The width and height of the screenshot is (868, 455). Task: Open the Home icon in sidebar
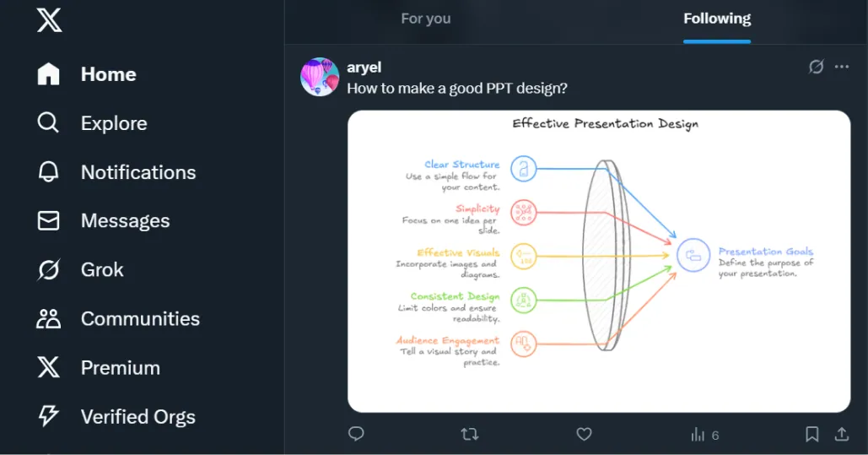[x=49, y=74]
